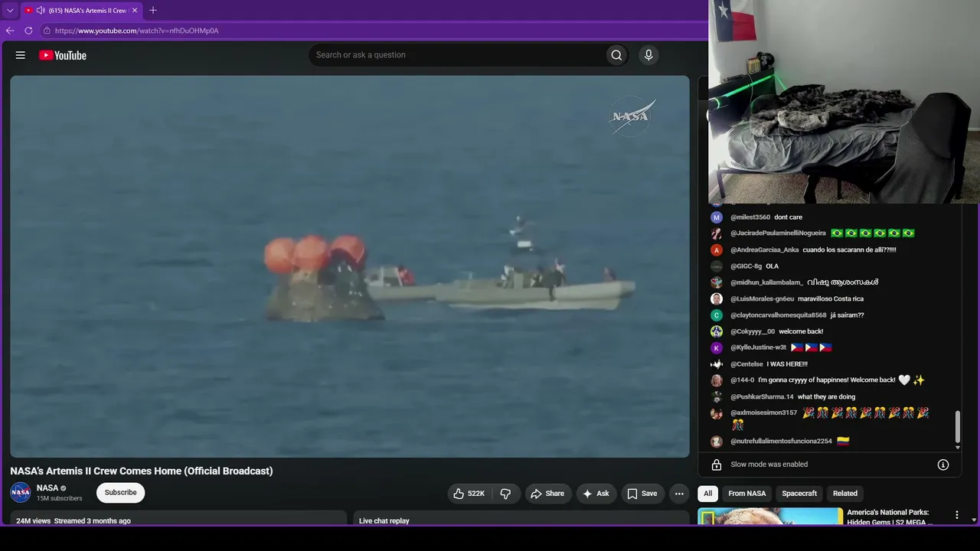Focus the Search or ask a question box

(456, 55)
